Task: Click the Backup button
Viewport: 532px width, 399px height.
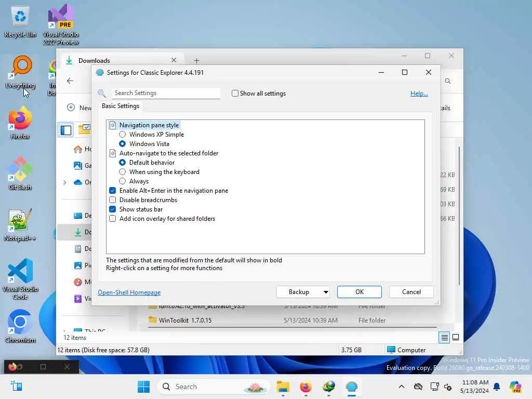Action: pyautogui.click(x=299, y=292)
